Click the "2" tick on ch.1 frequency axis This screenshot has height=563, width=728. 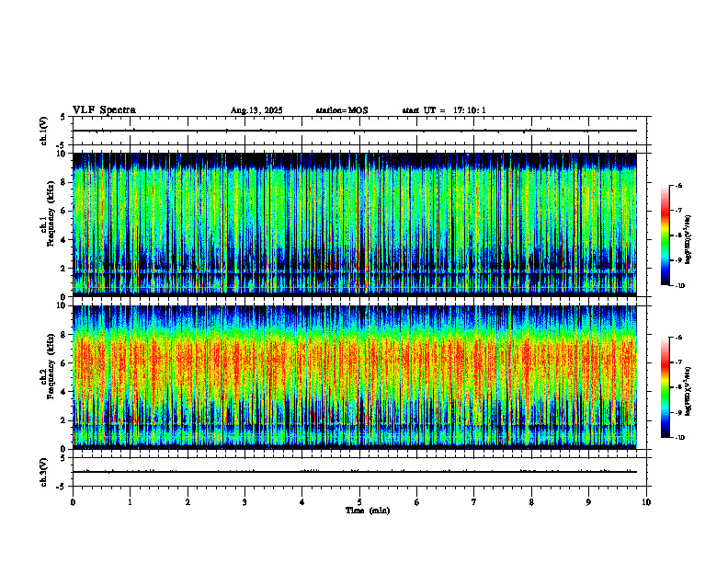tap(64, 268)
